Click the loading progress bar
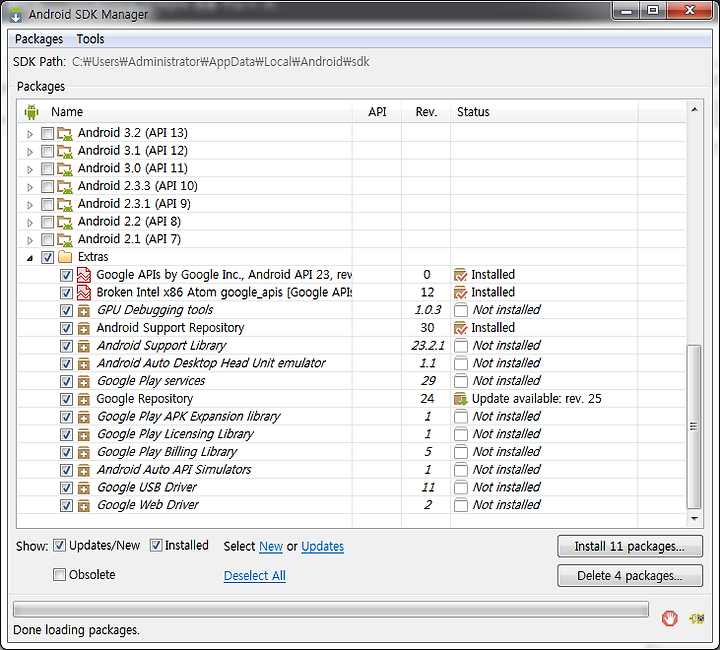 pyautogui.click(x=331, y=609)
